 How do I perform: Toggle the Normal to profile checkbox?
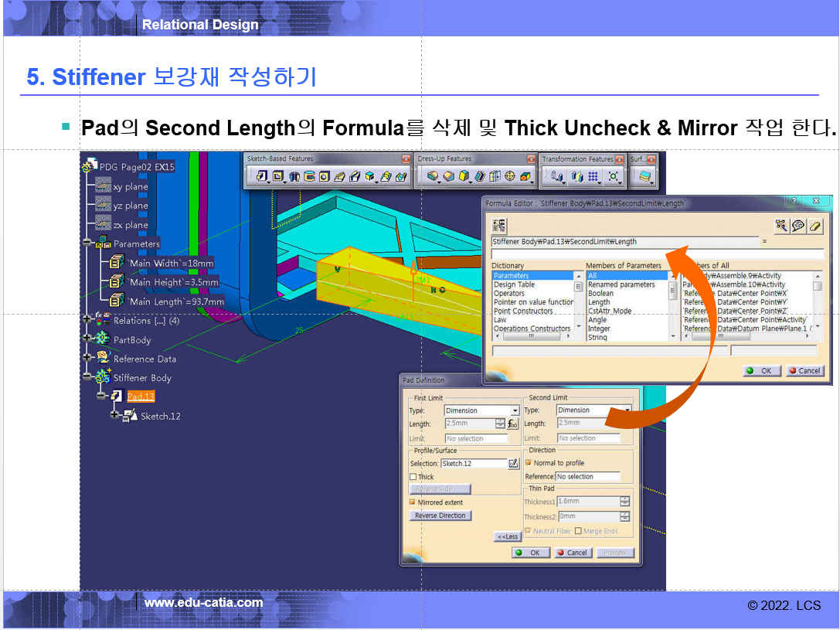pyautogui.click(x=529, y=463)
